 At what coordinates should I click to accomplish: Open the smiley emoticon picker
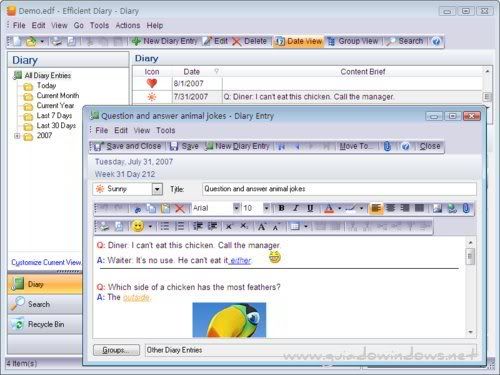point(137,226)
